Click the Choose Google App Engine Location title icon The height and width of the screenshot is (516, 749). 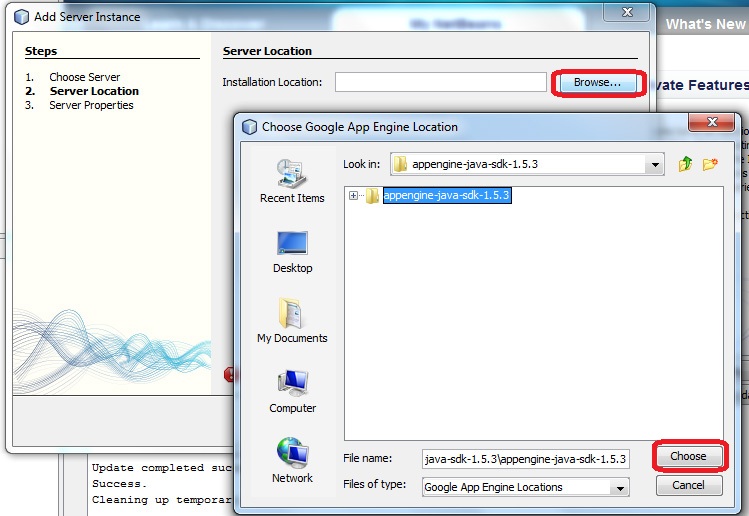point(249,127)
